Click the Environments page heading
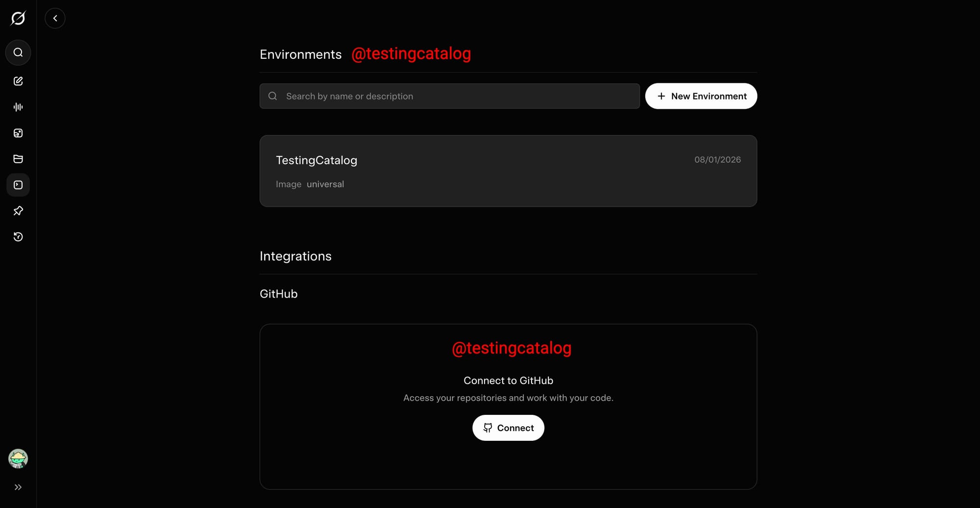Screen dimensions: 980x508 point(300,54)
